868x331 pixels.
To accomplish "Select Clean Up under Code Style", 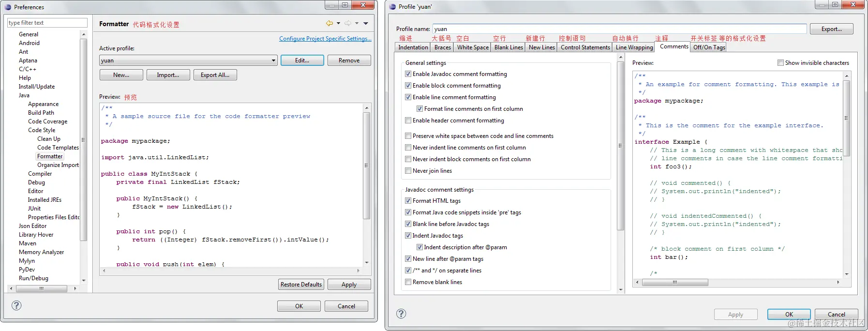I will [49, 139].
